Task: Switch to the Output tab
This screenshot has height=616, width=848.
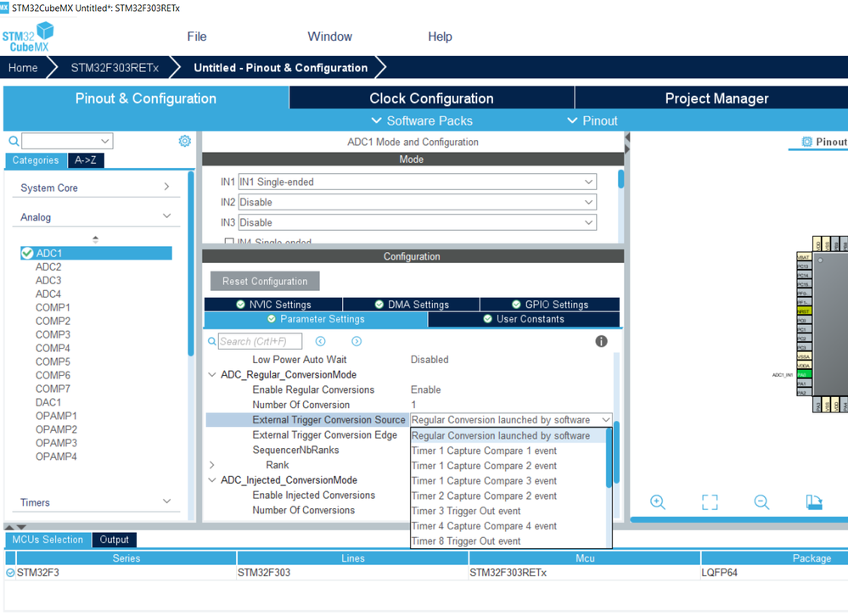Action: point(114,540)
